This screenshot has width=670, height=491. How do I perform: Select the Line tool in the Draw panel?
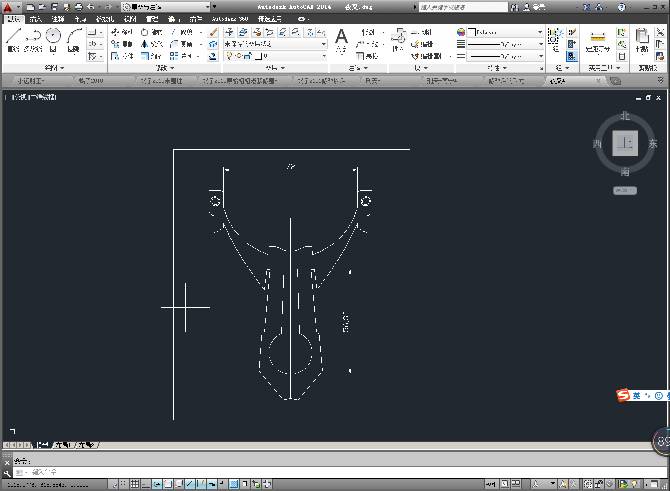[x=13, y=40]
